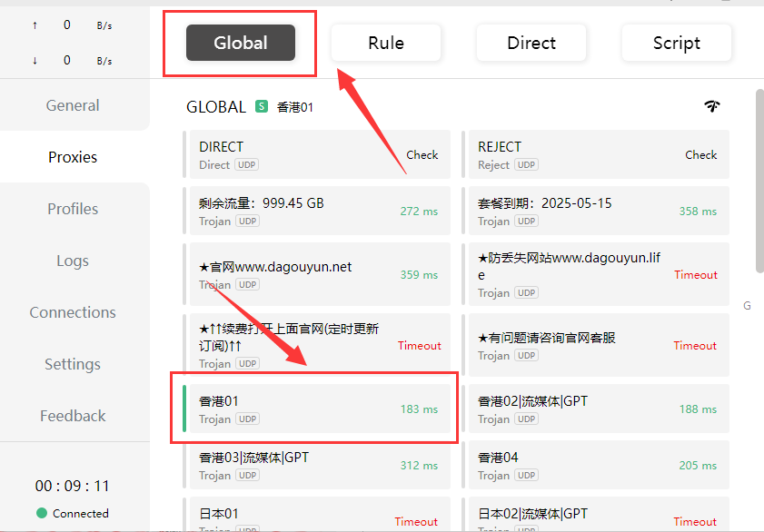Screen dimensions: 764x532
Task: Click Check on the DIRECT proxy
Action: 422,155
